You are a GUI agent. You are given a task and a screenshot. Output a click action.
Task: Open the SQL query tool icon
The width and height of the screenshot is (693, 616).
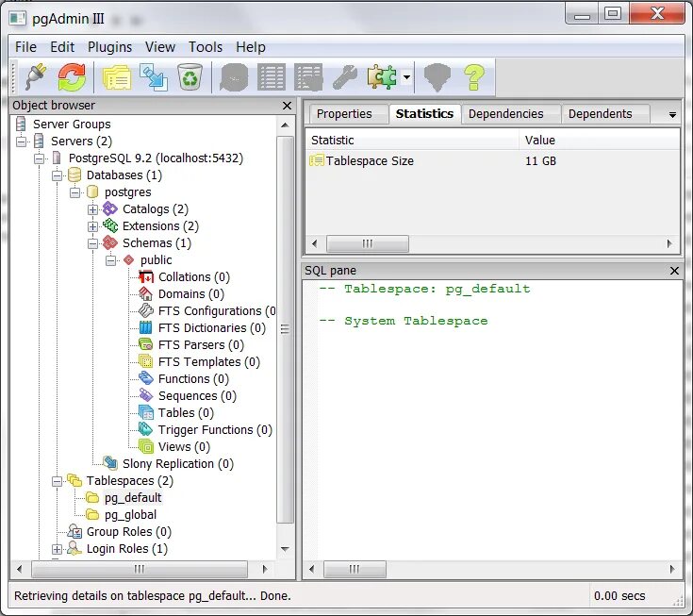pos(234,78)
